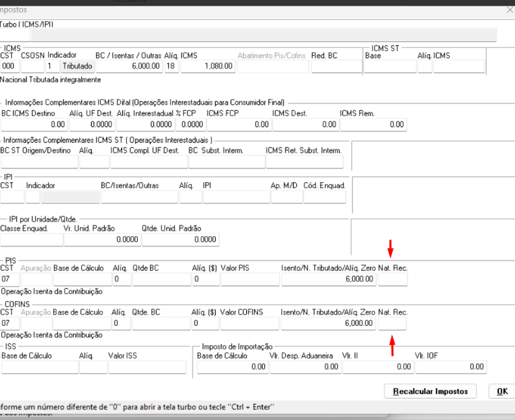Edit the IPI BC/Isentas/Outras field
This screenshot has width=515, height=420.
[x=140, y=197]
